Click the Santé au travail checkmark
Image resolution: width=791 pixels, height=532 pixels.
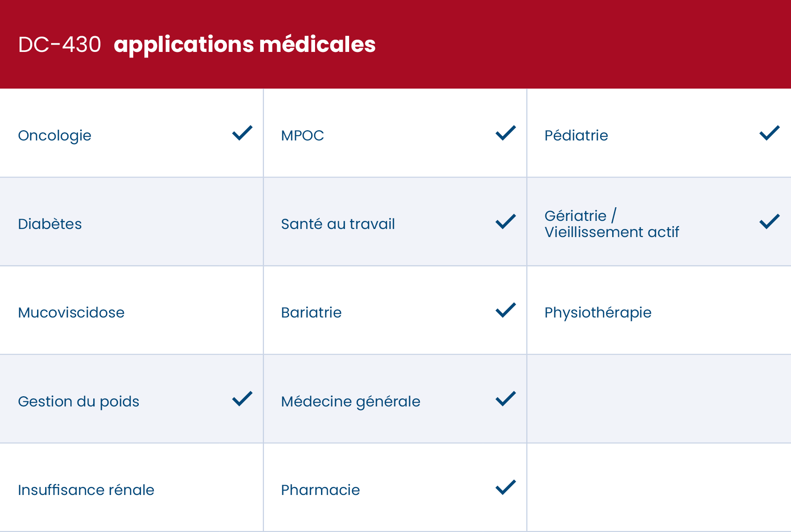point(506,221)
